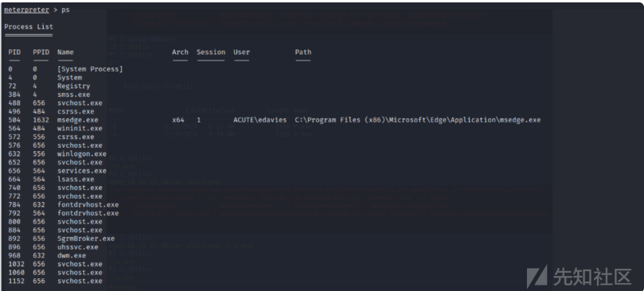Click the PPID column header
Image resolution: width=644 pixels, height=291 pixels.
pos(41,52)
